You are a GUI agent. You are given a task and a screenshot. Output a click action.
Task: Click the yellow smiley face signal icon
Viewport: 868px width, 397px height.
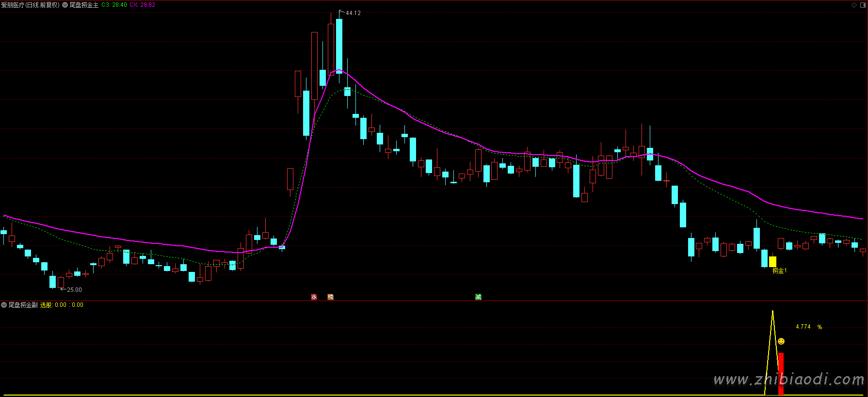(x=781, y=341)
